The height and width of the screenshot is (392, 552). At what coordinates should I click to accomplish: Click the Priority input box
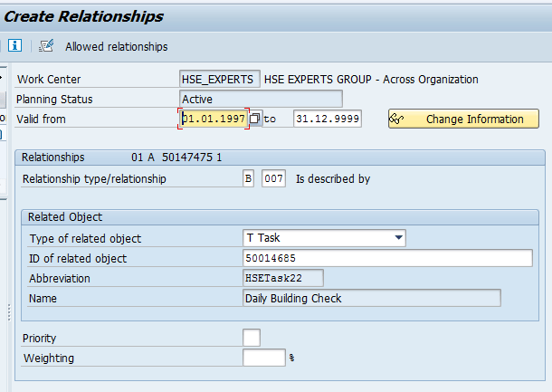(x=252, y=338)
